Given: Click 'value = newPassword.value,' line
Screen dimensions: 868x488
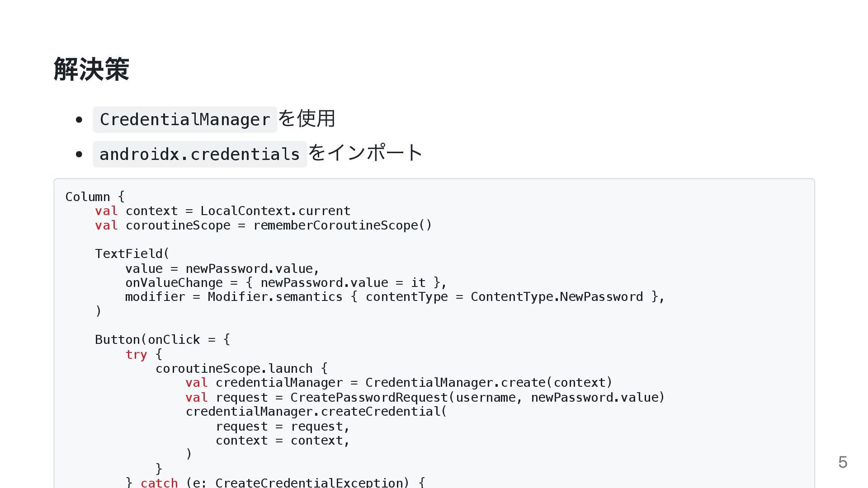Looking at the screenshot, I should coord(222,268).
